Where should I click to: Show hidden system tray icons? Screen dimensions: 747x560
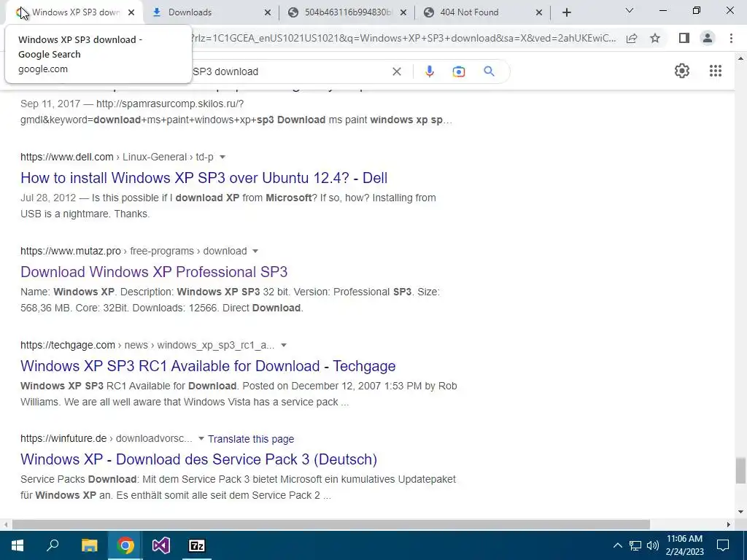coord(617,545)
